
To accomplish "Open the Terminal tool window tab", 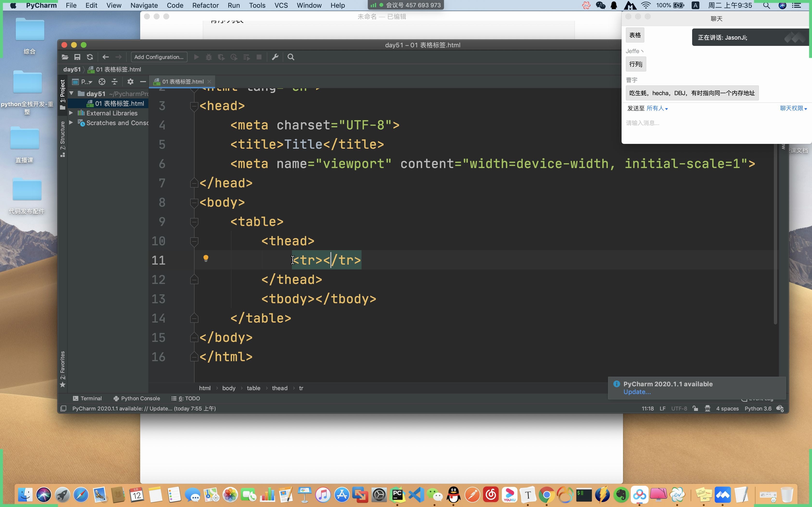I will point(87,398).
